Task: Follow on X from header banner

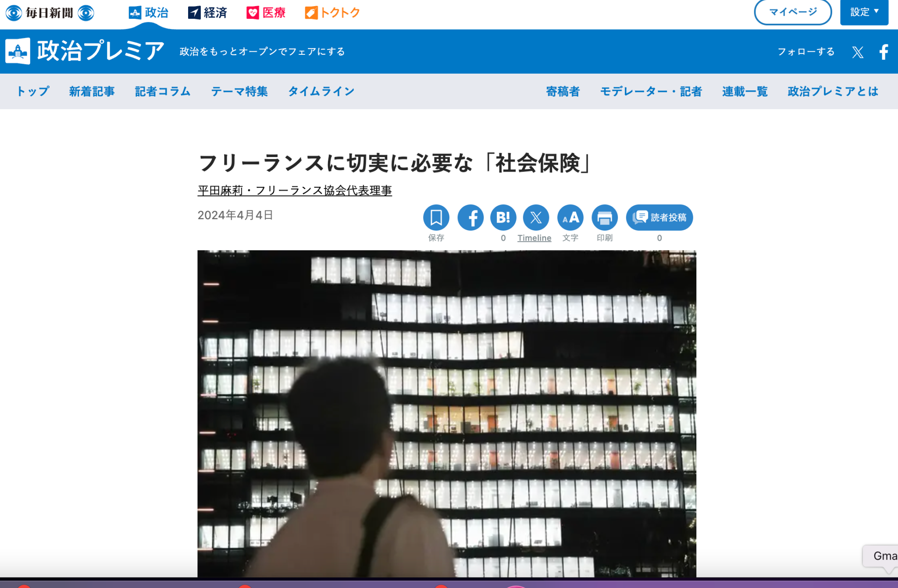Action: [x=858, y=52]
